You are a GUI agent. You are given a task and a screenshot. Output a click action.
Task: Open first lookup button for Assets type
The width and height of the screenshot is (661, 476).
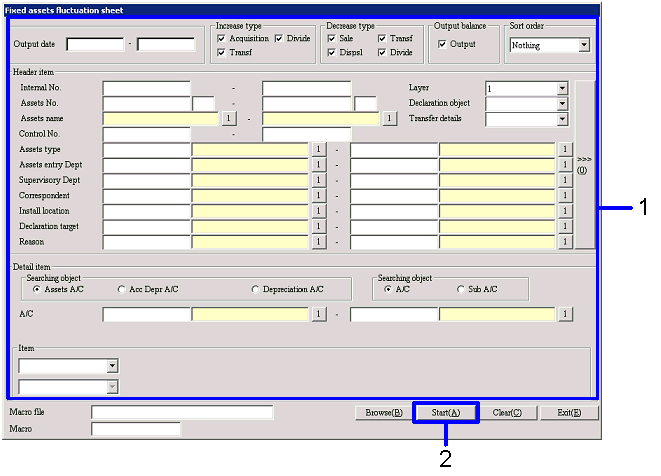[319, 149]
